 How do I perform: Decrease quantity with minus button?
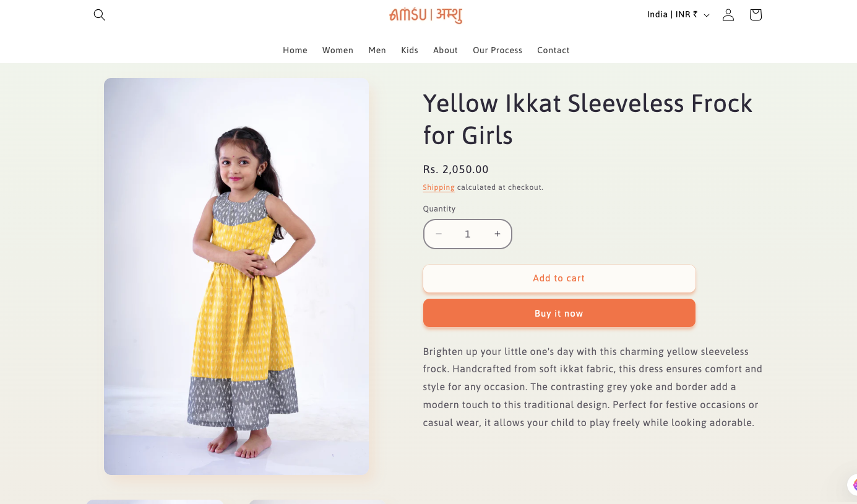[x=439, y=234]
